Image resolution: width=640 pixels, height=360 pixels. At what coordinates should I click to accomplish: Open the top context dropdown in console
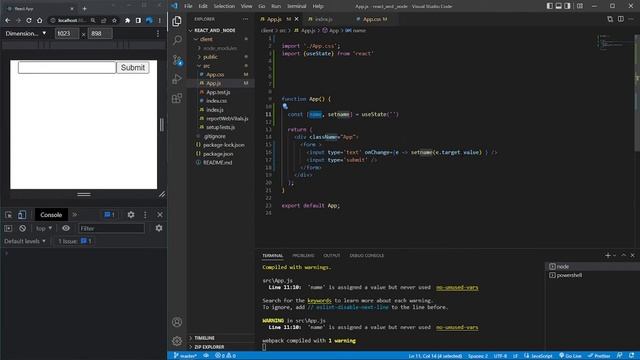coord(44,228)
